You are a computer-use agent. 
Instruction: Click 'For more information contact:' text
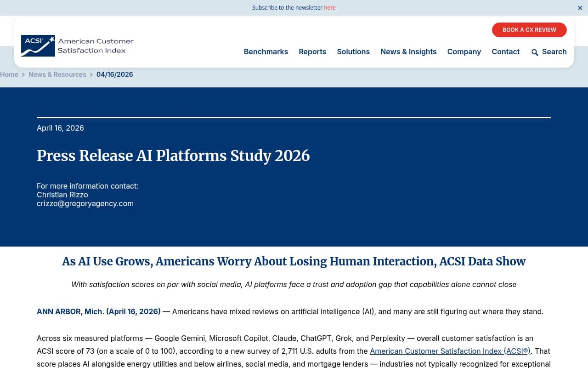pyautogui.click(x=88, y=186)
